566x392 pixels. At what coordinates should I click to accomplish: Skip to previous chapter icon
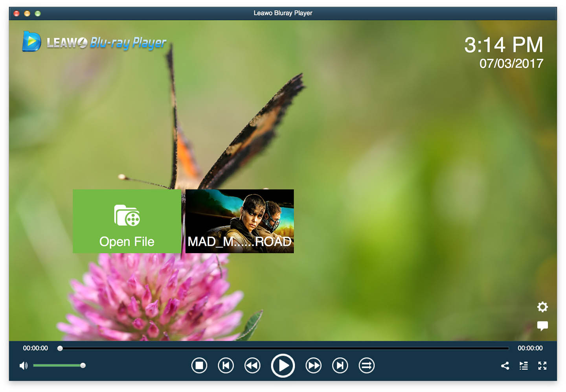tap(226, 365)
